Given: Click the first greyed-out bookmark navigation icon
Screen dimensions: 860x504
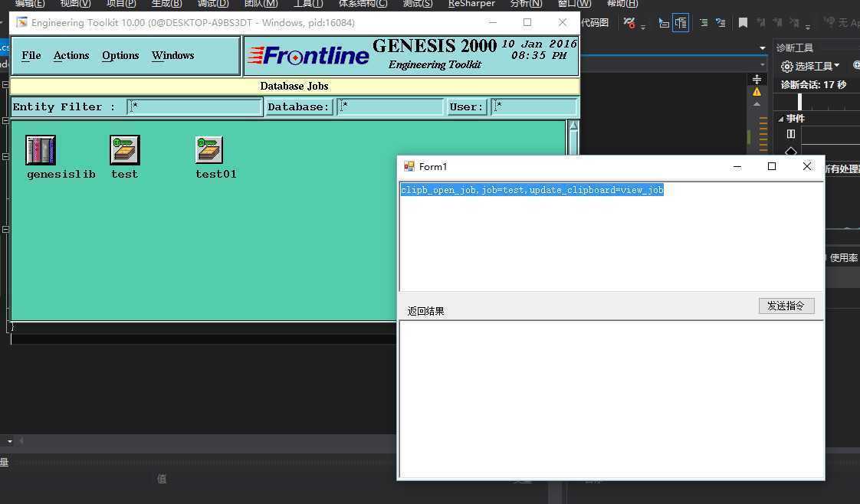Looking at the screenshot, I should (x=760, y=23).
